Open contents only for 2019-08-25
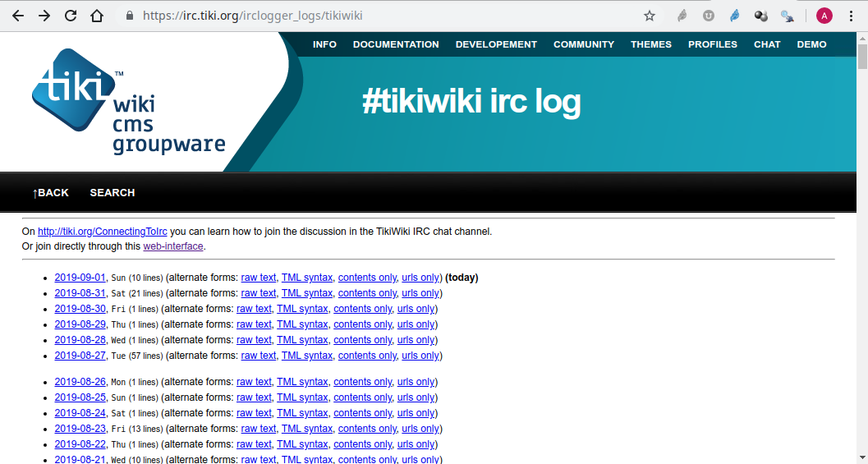This screenshot has height=464, width=868. 363,397
